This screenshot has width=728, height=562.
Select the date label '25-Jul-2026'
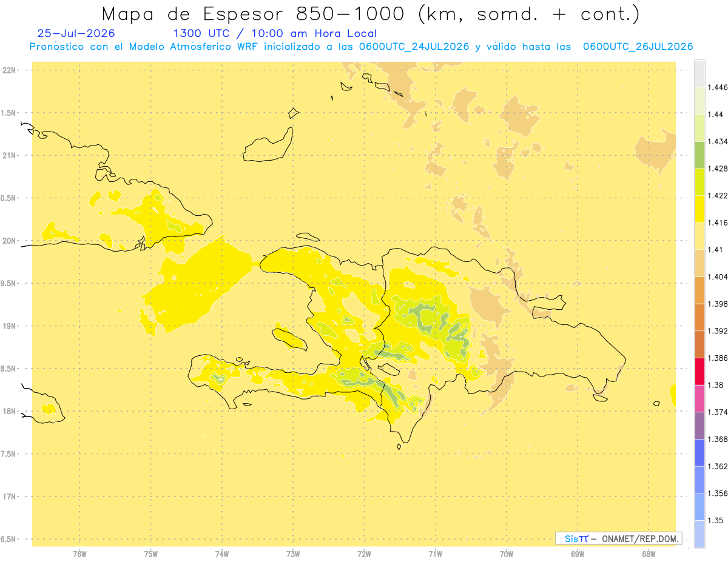click(x=76, y=33)
